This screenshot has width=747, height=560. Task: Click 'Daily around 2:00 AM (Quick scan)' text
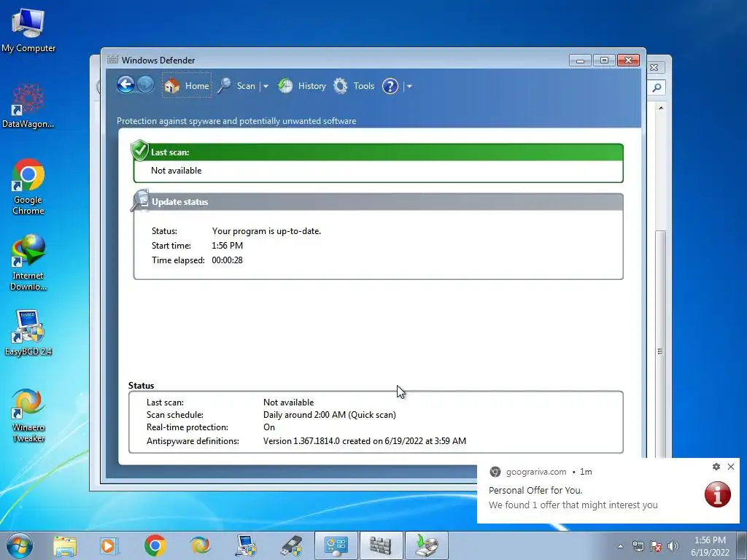(x=330, y=415)
